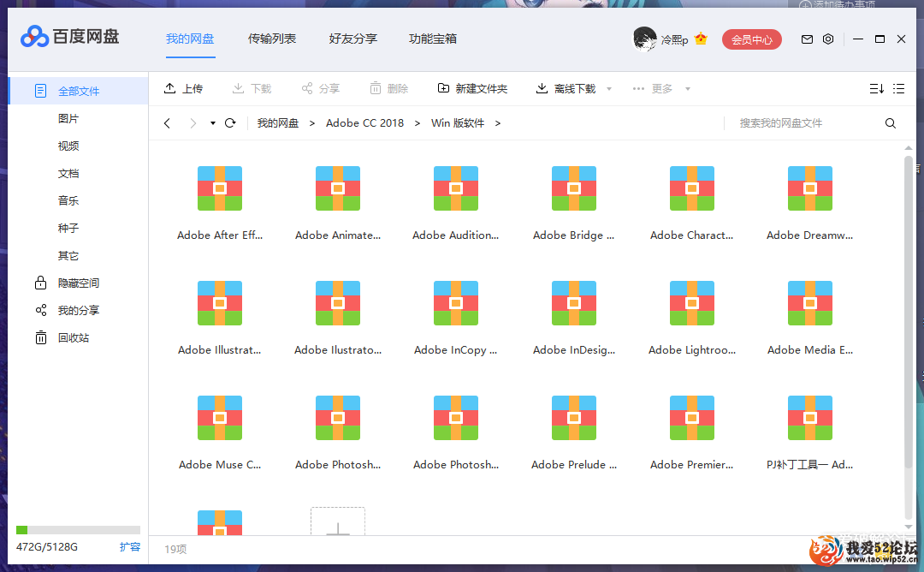Screen dimensions: 924x572
Task: Open the settings hexagon icon
Action: click(x=828, y=39)
